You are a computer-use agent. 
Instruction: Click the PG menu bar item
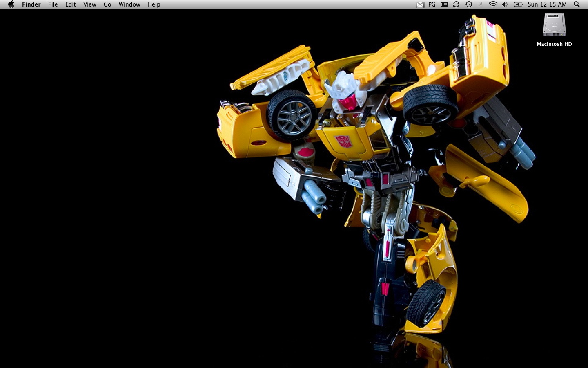coord(432,4)
